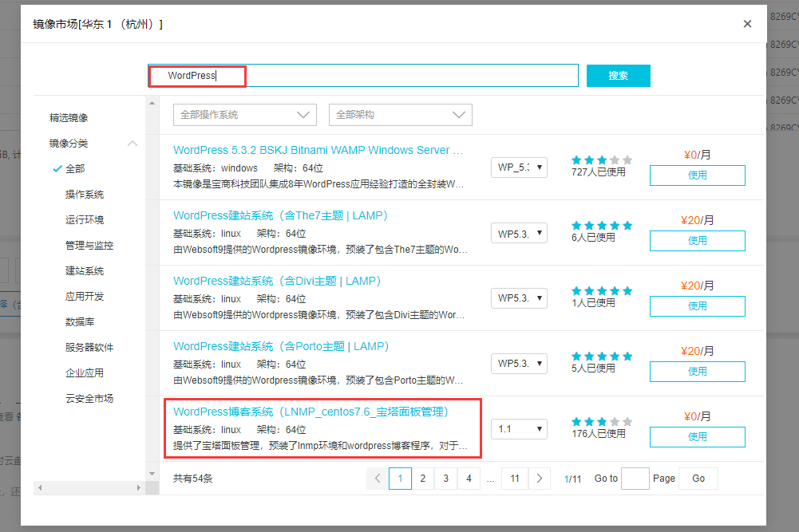Click the WordPress search input field
Image resolution: width=799 pixels, height=532 pixels.
363,75
